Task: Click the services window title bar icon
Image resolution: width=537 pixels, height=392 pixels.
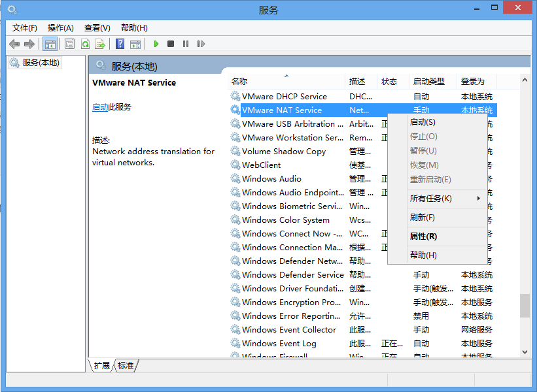Action: pos(12,10)
